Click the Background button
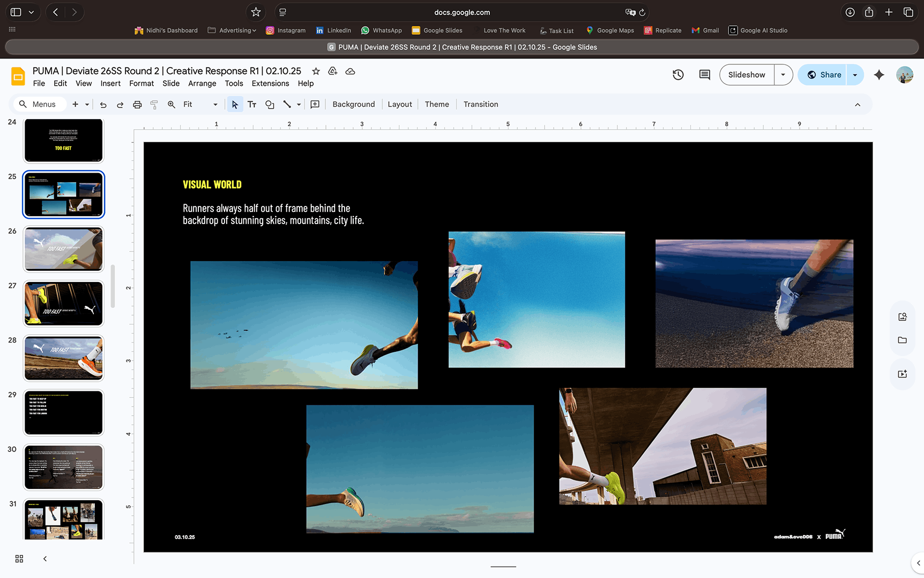 pyautogui.click(x=353, y=105)
